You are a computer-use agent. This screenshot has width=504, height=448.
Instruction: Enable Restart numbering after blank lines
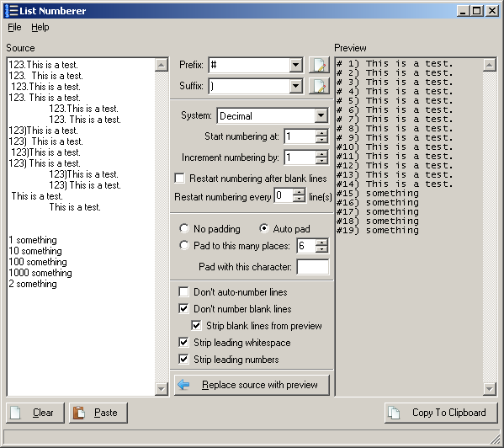(x=180, y=179)
